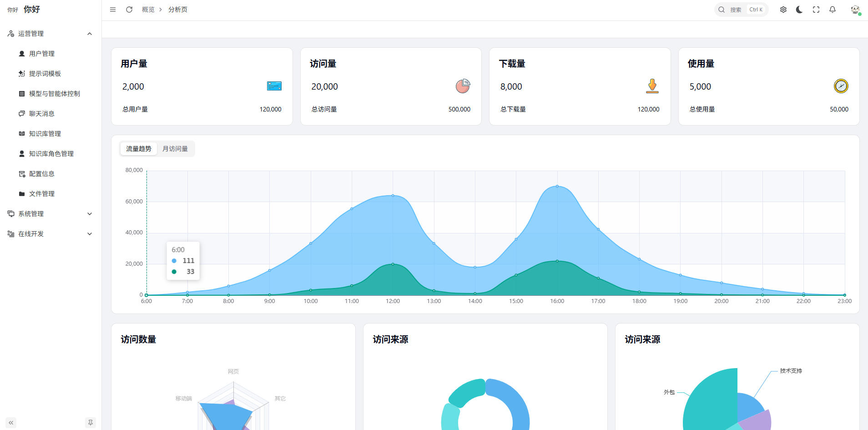Open the notifications bell
Image resolution: width=868 pixels, height=430 pixels.
(832, 10)
